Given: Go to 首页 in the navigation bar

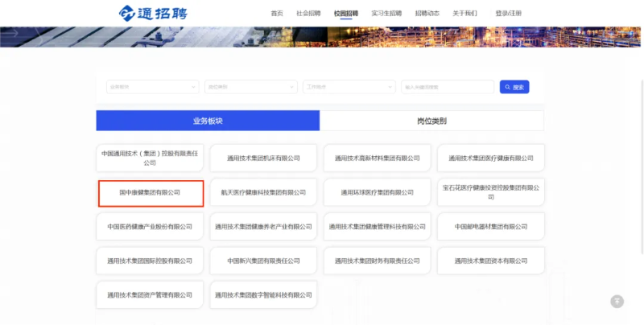Looking at the screenshot, I should (277, 14).
